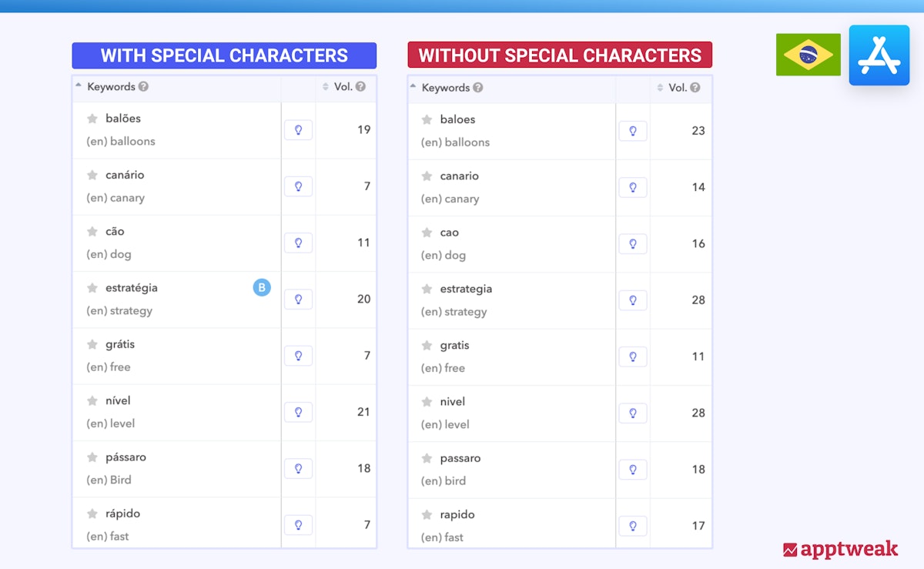924x569 pixels.
Task: Open the keyword baloes without accent
Action: click(457, 119)
